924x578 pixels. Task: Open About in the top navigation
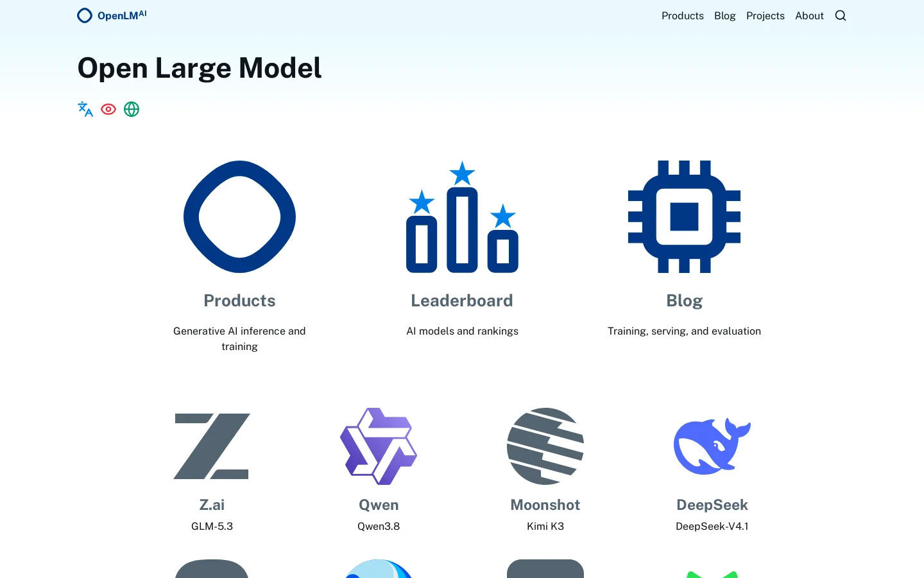tap(809, 15)
